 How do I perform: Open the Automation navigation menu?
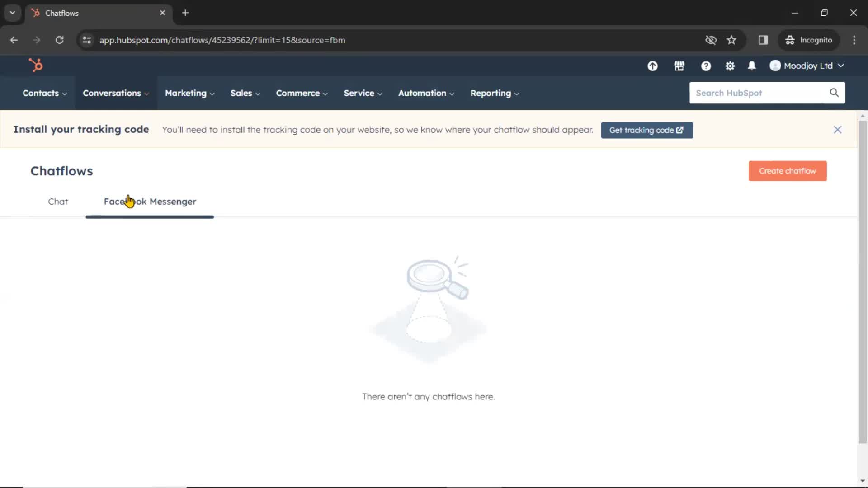click(425, 93)
